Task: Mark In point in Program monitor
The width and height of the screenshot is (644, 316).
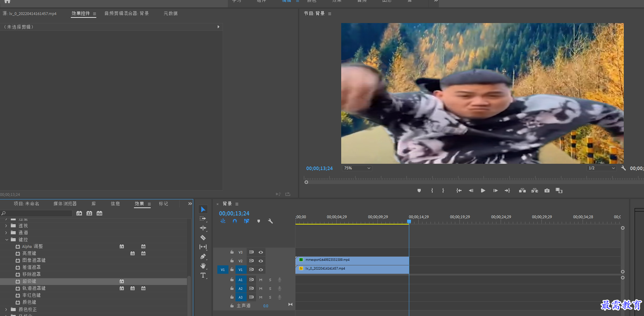Action: [432, 191]
